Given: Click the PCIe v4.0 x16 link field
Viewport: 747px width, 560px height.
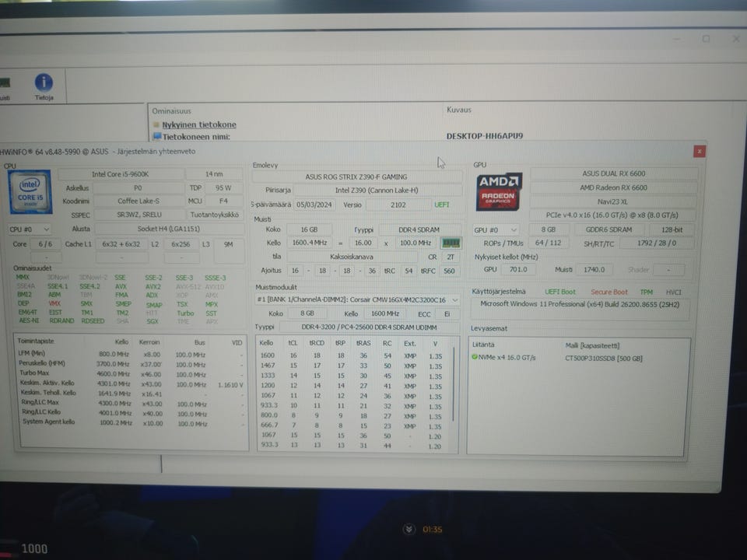Looking at the screenshot, I should [612, 215].
